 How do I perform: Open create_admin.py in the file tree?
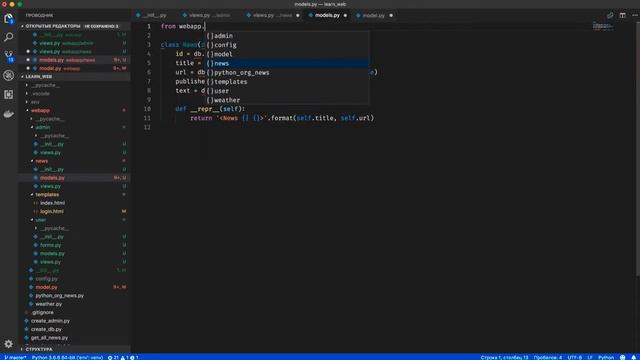[75, 321]
